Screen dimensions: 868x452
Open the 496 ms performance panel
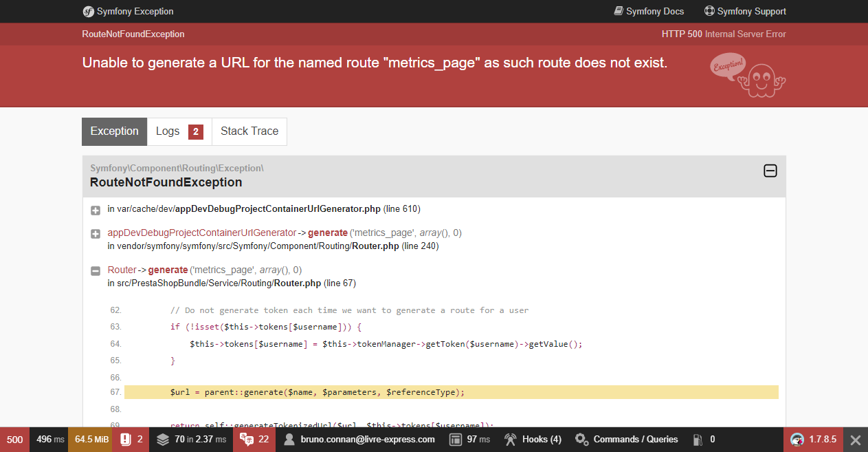coord(49,440)
